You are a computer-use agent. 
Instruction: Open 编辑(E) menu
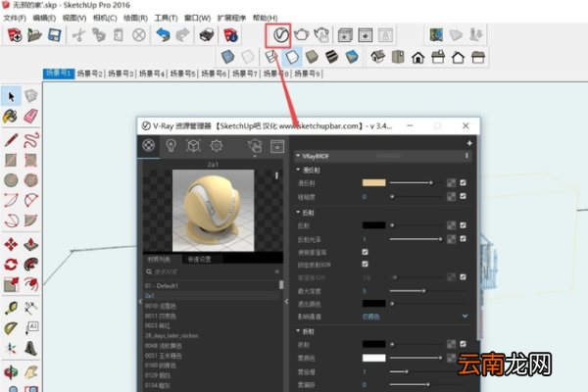[44, 18]
